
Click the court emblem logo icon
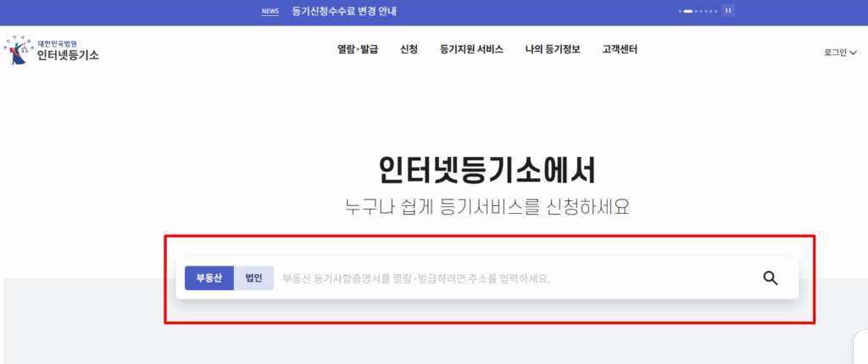tap(17, 51)
